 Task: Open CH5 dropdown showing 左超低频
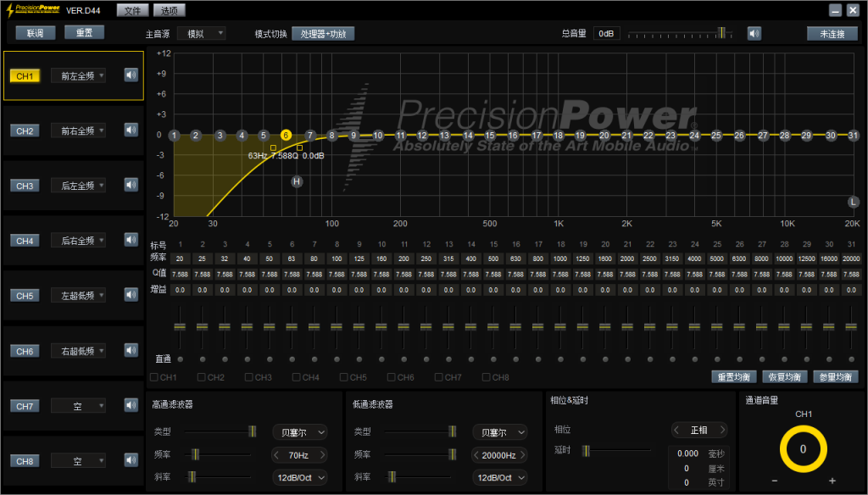coord(78,296)
